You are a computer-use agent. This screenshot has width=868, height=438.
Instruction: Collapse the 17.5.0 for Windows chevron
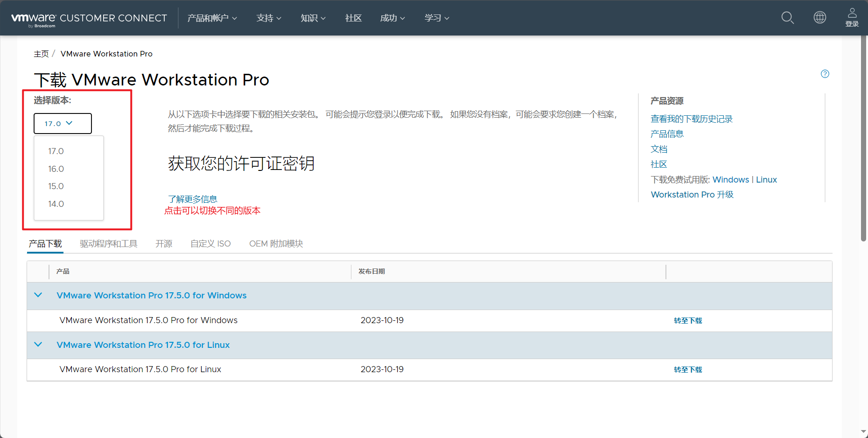click(x=38, y=295)
